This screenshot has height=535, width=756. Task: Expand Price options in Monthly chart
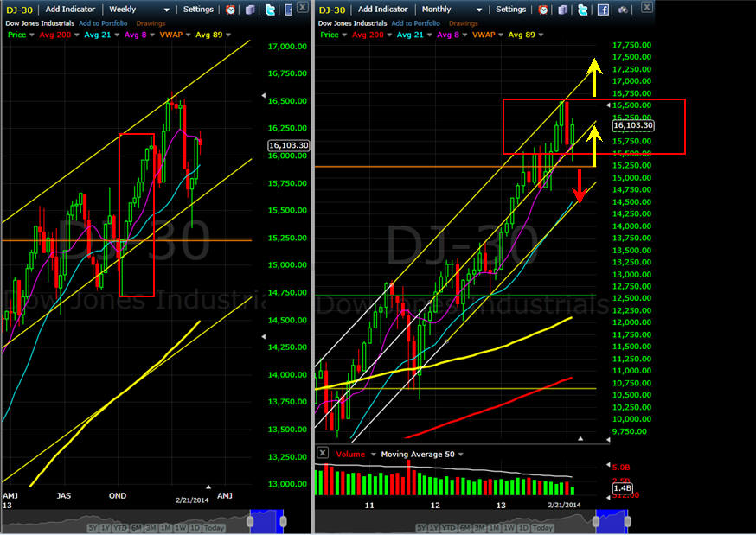click(345, 35)
